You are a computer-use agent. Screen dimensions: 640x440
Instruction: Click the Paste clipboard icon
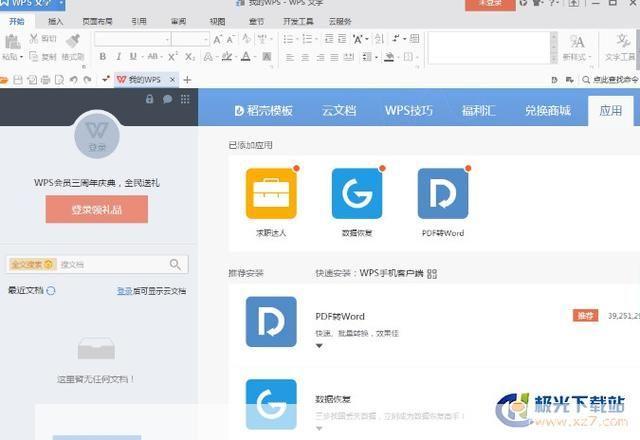tap(12, 42)
